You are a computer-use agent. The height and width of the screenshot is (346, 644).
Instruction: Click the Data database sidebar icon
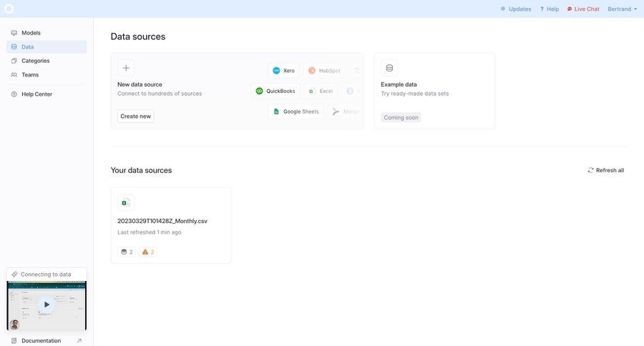(x=14, y=46)
